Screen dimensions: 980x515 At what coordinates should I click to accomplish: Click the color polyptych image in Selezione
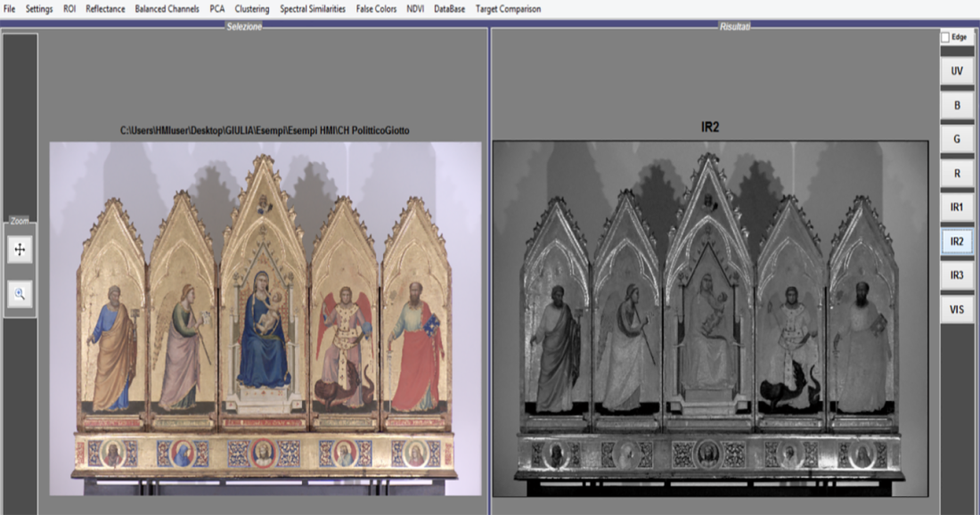coord(265,319)
